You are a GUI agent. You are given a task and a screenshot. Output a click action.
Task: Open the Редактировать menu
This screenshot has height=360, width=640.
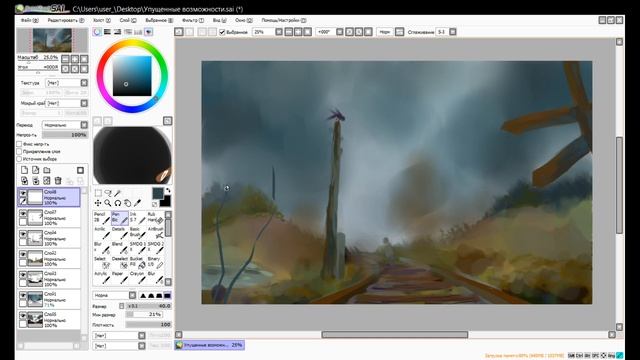pyautogui.click(x=66, y=20)
